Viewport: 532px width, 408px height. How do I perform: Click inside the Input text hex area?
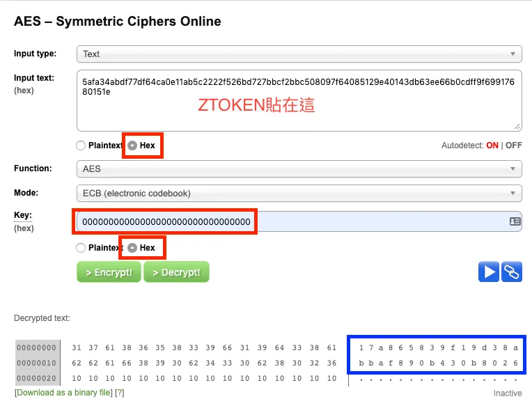coord(299,111)
